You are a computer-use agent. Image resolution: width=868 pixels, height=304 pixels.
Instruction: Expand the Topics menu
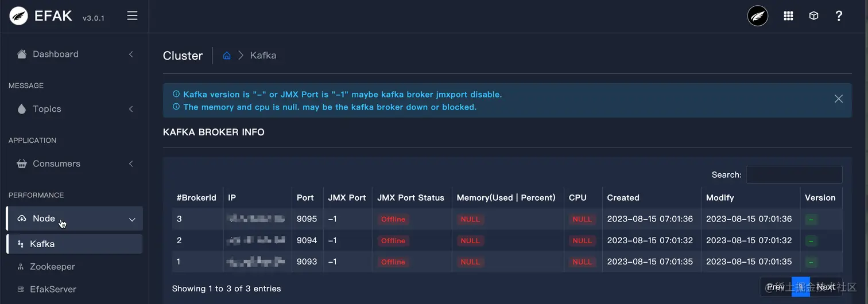pyautogui.click(x=75, y=109)
